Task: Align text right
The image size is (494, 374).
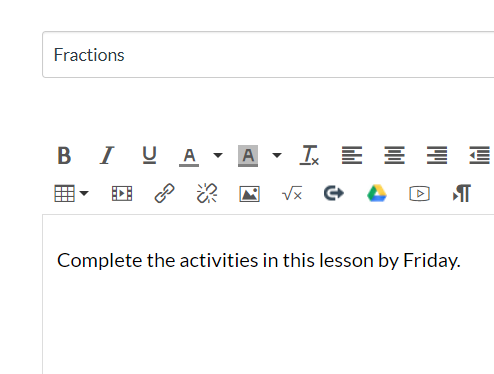Action: click(437, 155)
